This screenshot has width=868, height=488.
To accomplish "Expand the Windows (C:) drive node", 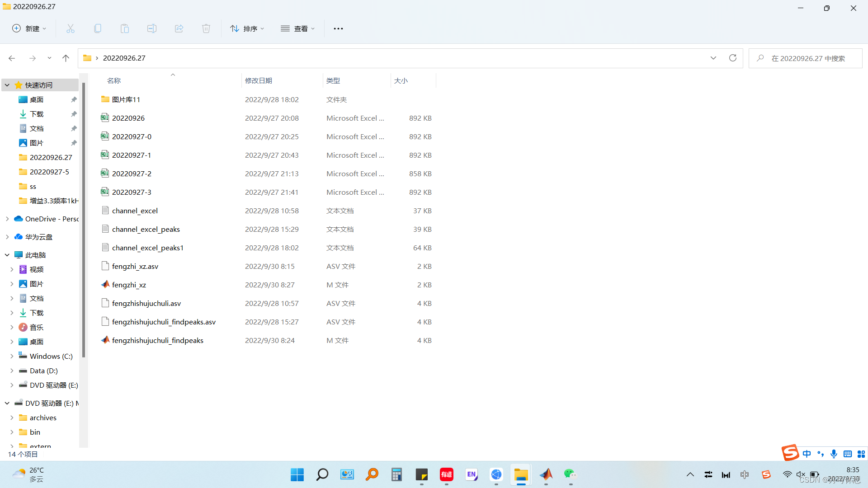I will tap(12, 356).
